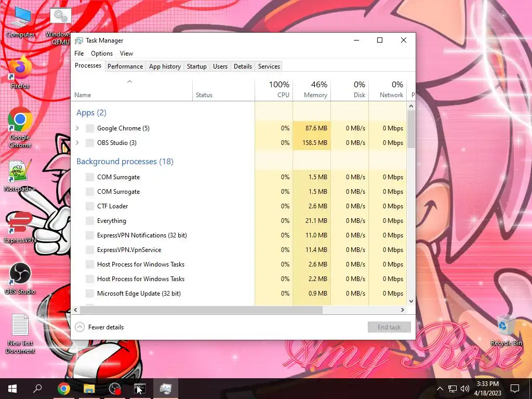The width and height of the screenshot is (532, 399).
Task: Open File Explorer from the taskbar
Action: (89, 389)
